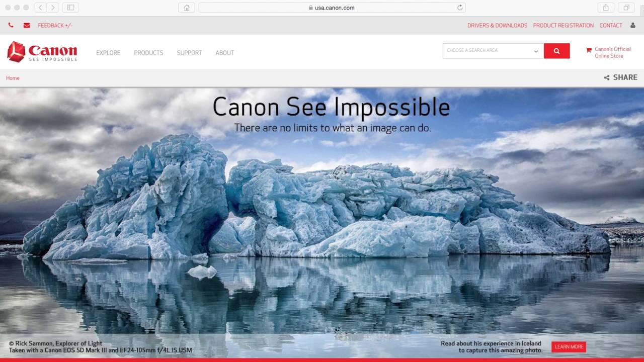The width and height of the screenshot is (644, 362).
Task: Click the LEARN MORE button
Action: 569,347
